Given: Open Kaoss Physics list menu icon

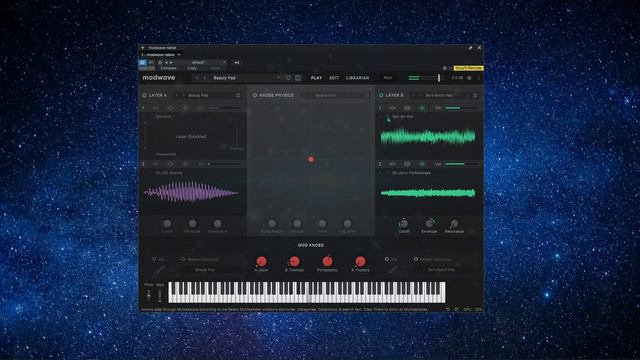Looking at the screenshot, I should 367,95.
